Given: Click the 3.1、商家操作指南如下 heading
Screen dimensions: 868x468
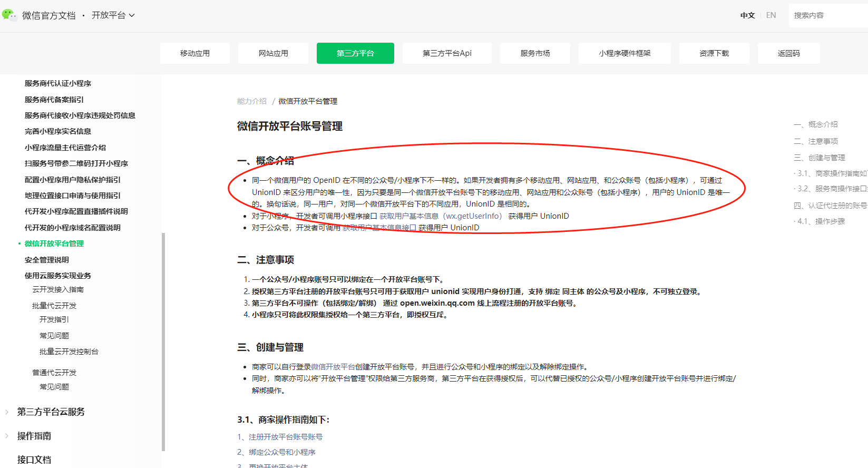Looking at the screenshot, I should click(x=284, y=420).
